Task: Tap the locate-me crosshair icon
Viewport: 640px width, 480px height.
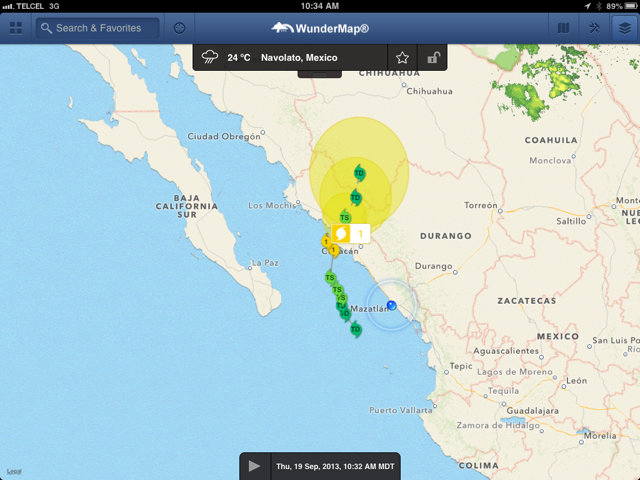Action: tap(180, 28)
